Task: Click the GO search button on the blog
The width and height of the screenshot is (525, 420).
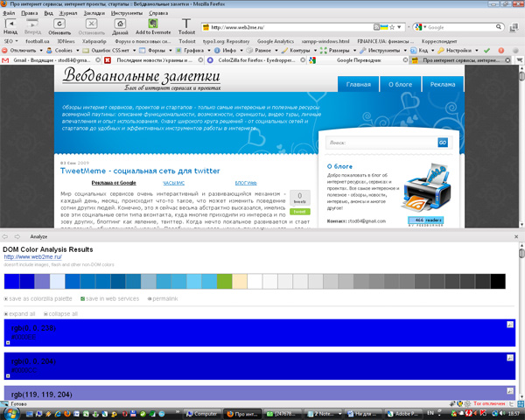Action: (443, 143)
